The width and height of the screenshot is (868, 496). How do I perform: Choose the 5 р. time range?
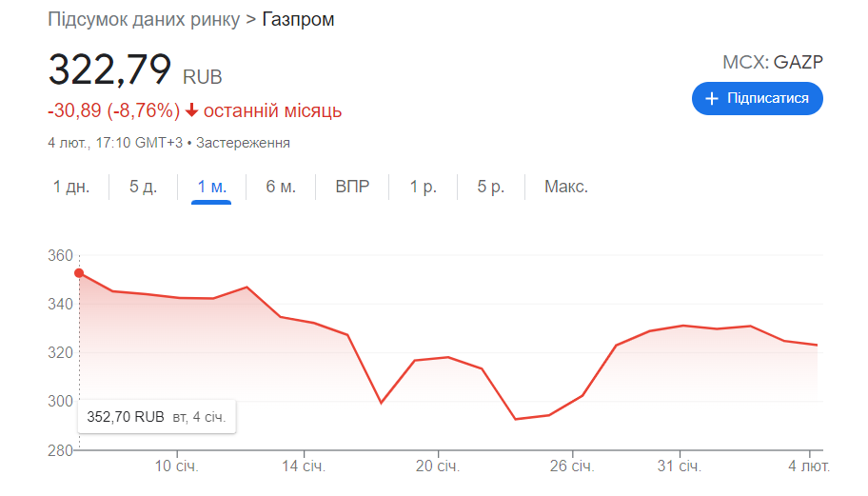[x=491, y=187]
